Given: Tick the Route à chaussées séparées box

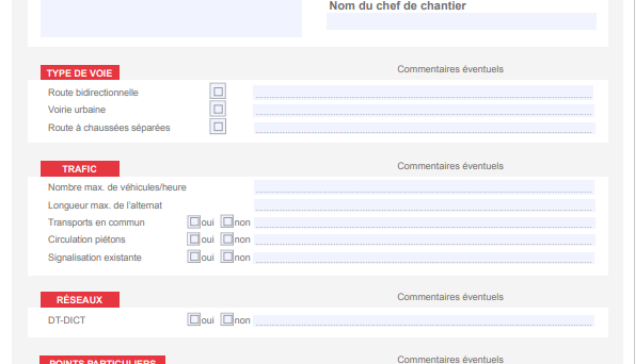Looking at the screenshot, I should point(218,127).
